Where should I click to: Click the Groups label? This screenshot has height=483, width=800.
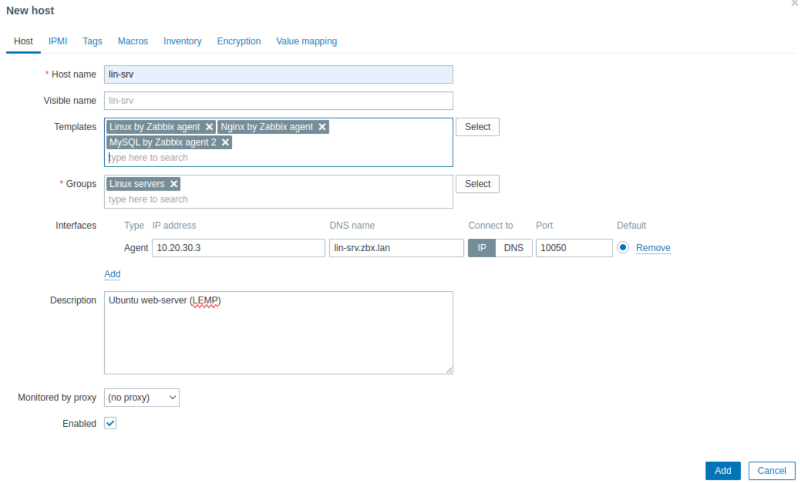click(81, 184)
